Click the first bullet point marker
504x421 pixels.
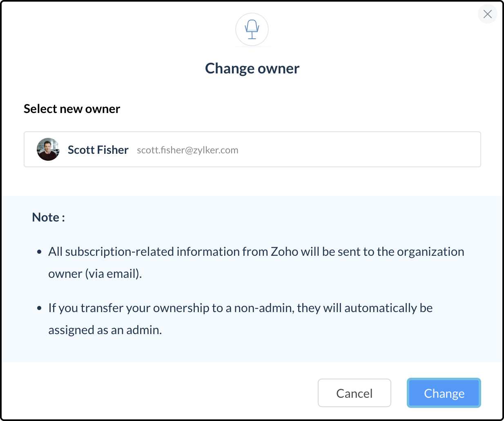point(39,252)
